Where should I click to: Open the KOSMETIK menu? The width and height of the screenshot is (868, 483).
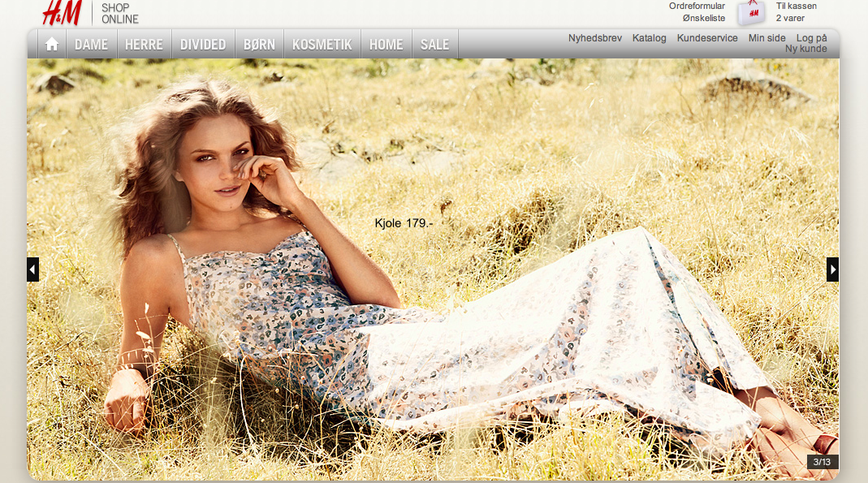point(322,45)
